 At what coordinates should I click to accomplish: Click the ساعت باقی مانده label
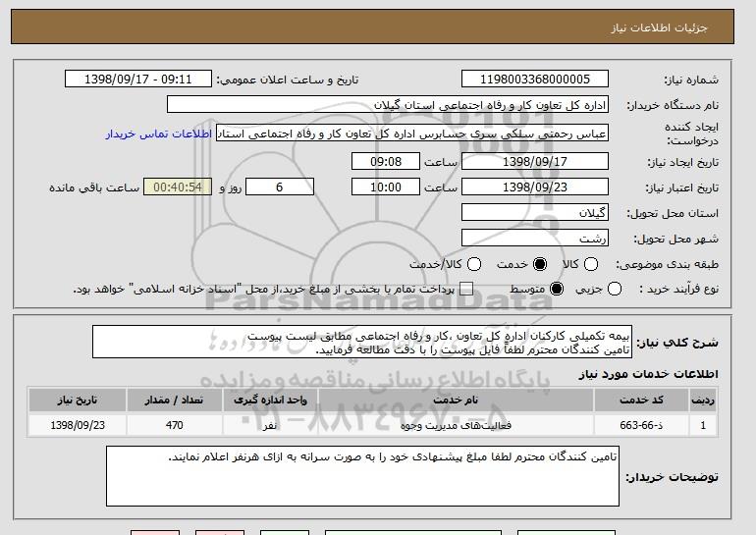pyautogui.click(x=94, y=187)
